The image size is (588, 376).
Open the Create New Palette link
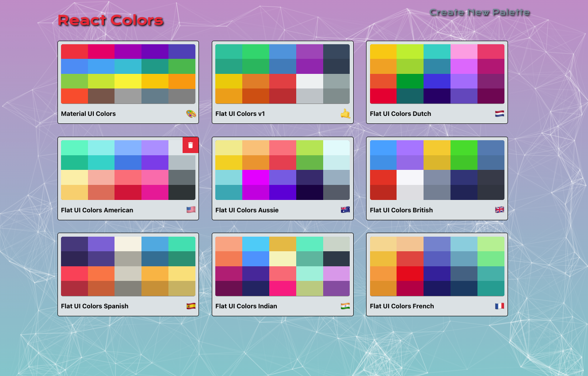[480, 12]
